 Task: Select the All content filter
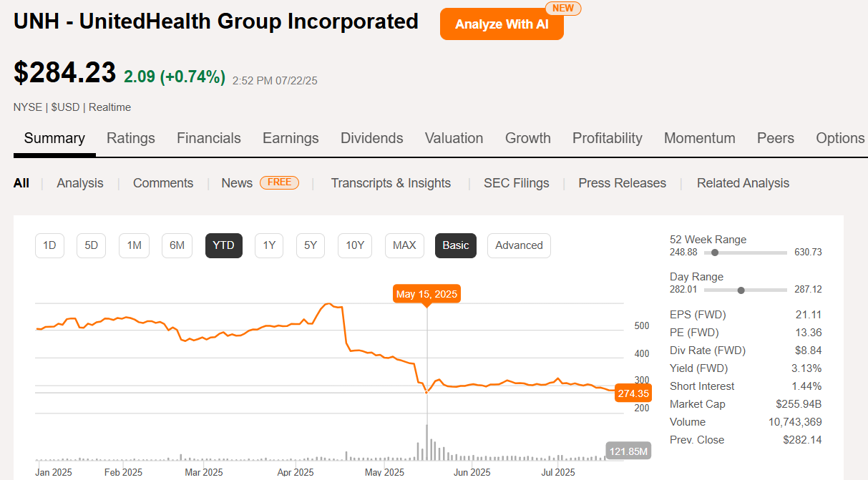tap(21, 183)
